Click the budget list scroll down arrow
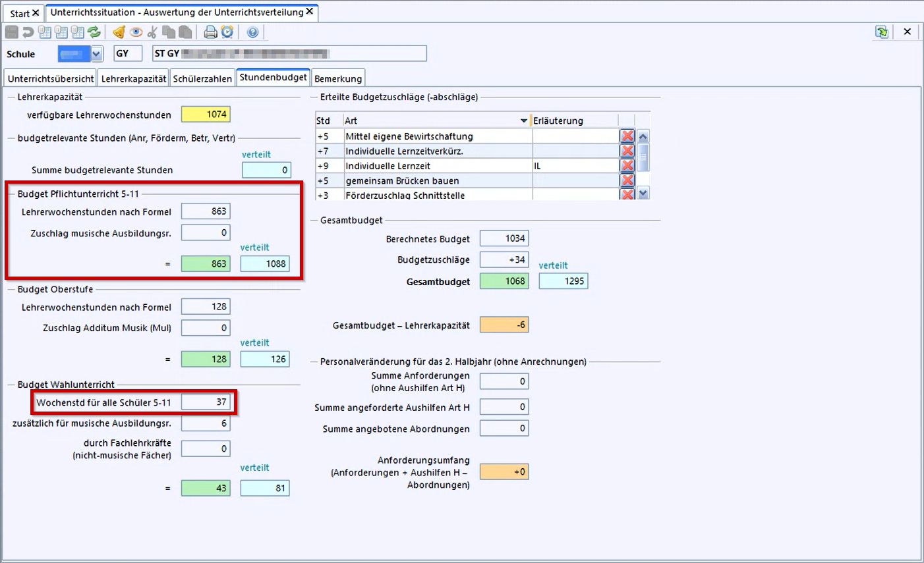The width and height of the screenshot is (924, 563). tap(643, 193)
